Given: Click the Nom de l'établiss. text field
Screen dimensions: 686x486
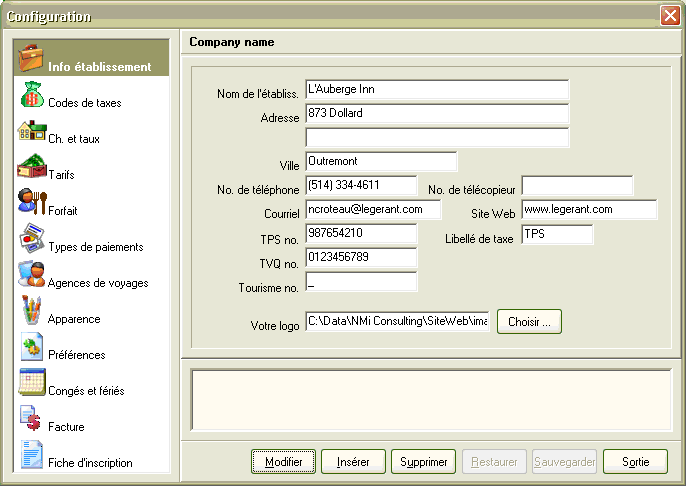Looking at the screenshot, I should pos(436,90).
